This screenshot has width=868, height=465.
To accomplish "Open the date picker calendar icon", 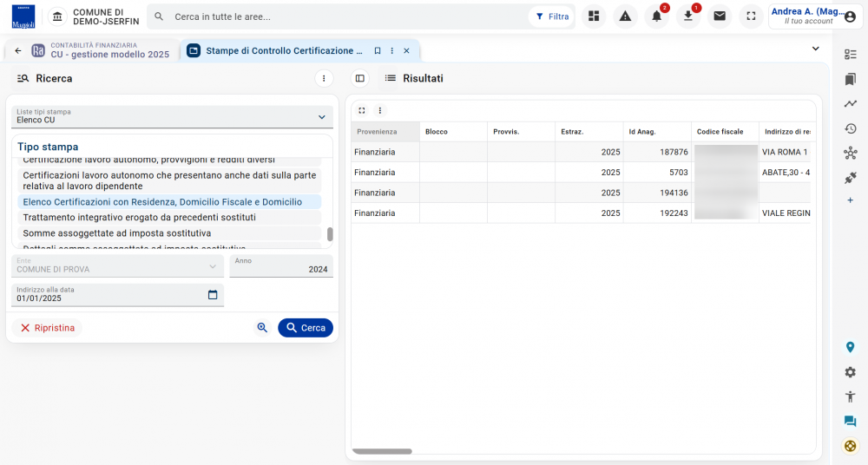I will coord(213,294).
